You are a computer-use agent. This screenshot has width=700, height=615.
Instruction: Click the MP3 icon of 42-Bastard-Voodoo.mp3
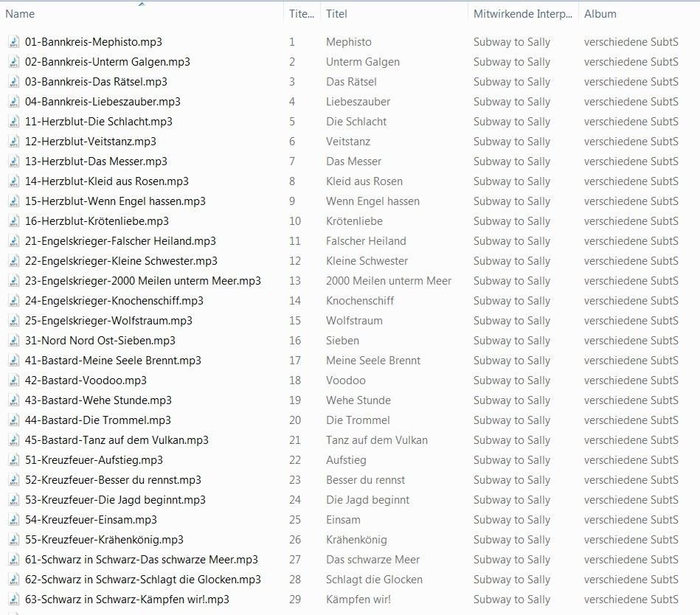pyautogui.click(x=14, y=381)
